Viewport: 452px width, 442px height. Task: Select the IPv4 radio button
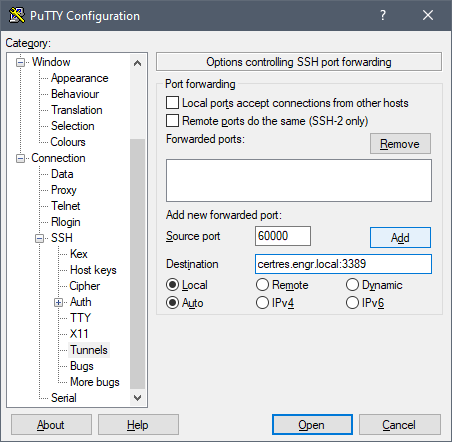click(262, 303)
